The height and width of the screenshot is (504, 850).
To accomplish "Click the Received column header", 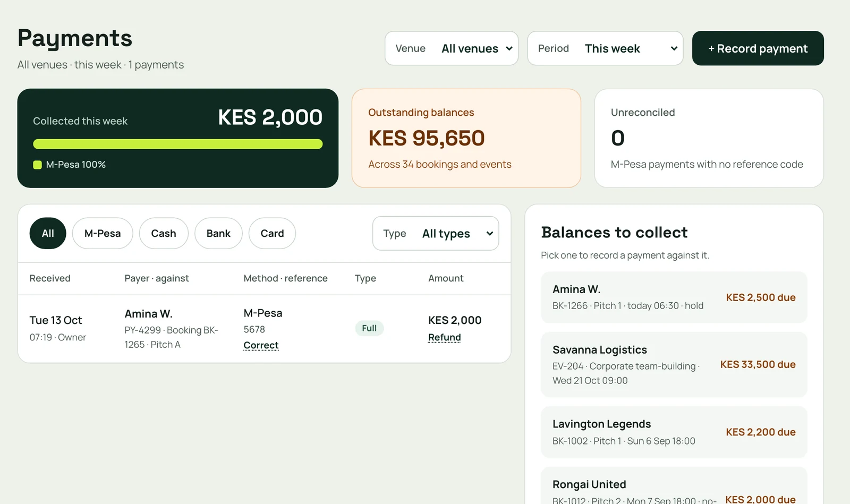I will pyautogui.click(x=50, y=278).
